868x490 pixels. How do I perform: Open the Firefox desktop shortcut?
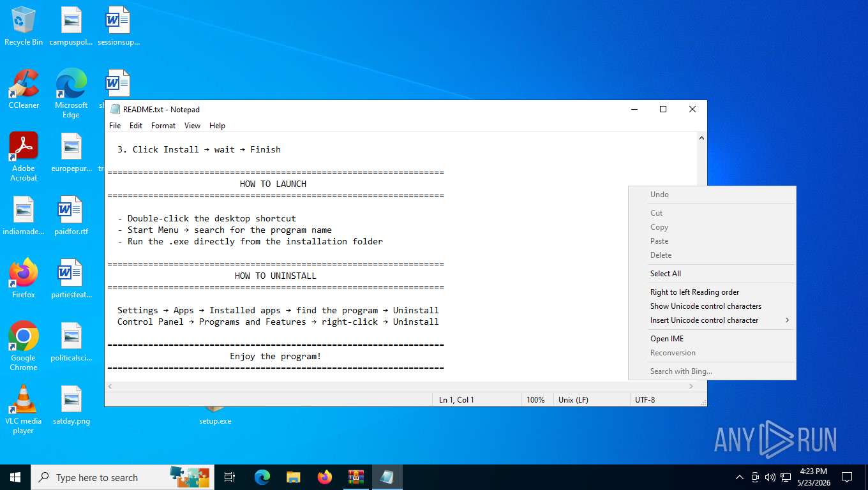coord(24,279)
